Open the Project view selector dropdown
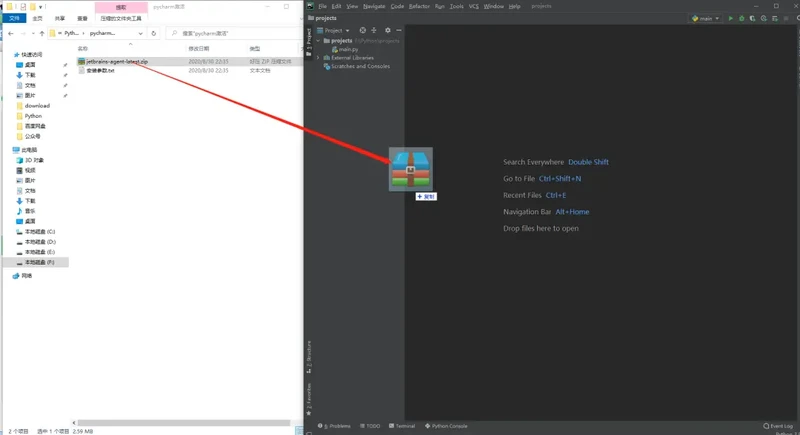The height and width of the screenshot is (435, 800). coord(334,30)
